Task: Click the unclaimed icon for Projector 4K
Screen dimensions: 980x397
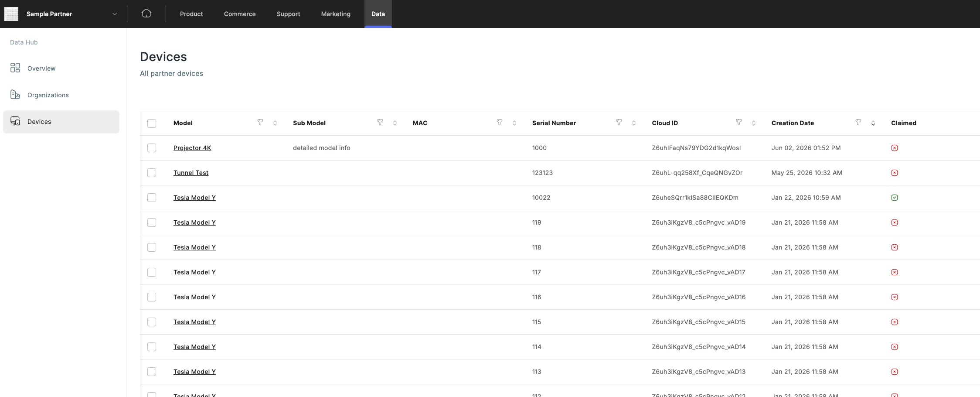Action: tap(895, 148)
